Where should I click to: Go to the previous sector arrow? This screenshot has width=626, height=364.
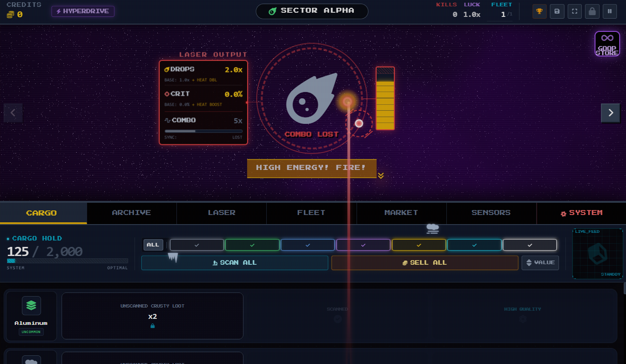coord(13,113)
